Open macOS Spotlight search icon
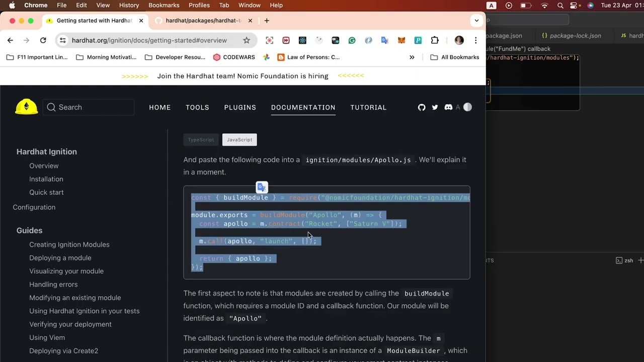The width and height of the screenshot is (644, 362). tap(560, 6)
